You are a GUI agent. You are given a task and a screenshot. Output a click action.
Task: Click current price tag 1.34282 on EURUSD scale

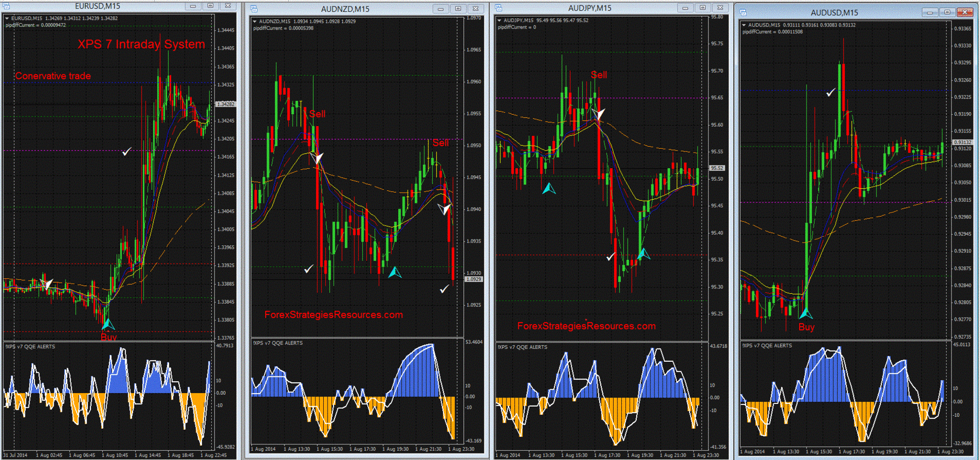(225, 104)
